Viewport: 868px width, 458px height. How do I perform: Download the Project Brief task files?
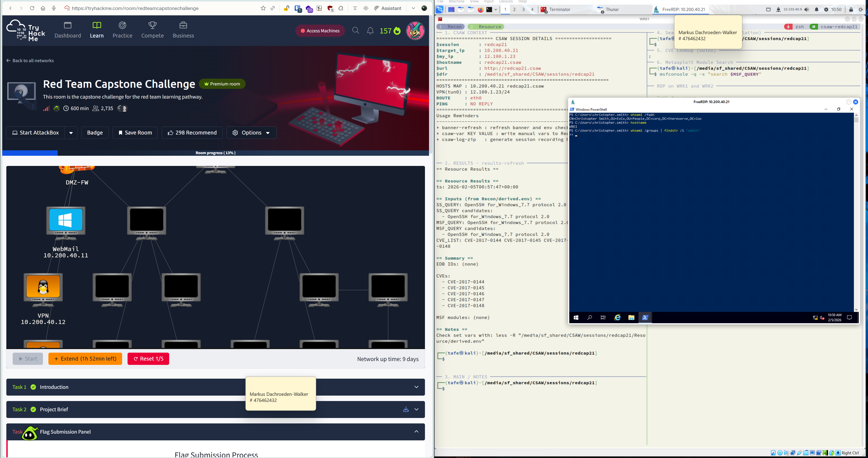click(x=406, y=409)
